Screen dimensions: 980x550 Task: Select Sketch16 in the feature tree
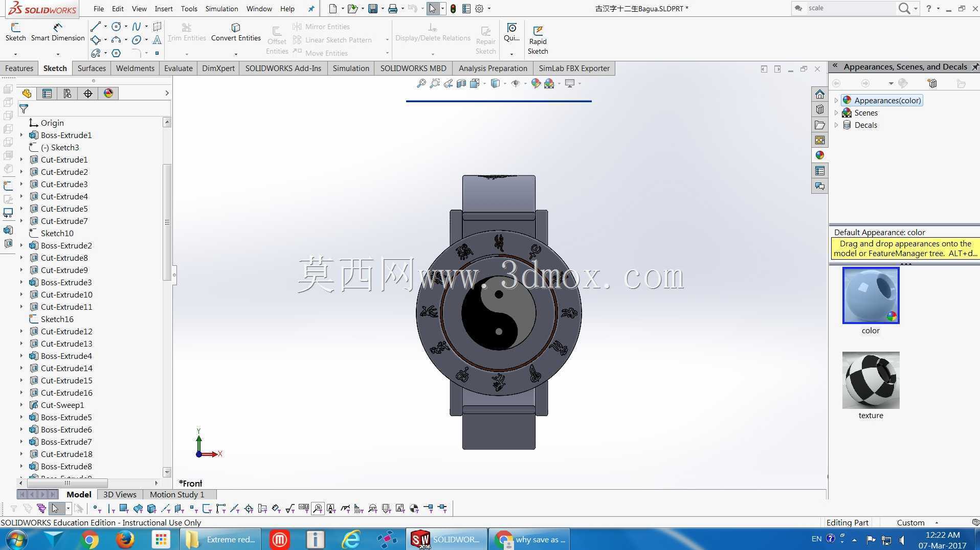(x=57, y=319)
